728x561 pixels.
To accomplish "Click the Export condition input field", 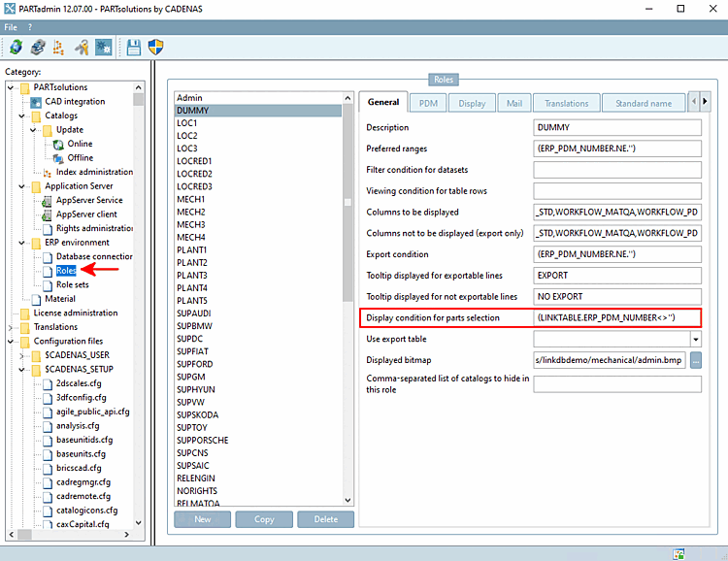I will click(x=617, y=254).
